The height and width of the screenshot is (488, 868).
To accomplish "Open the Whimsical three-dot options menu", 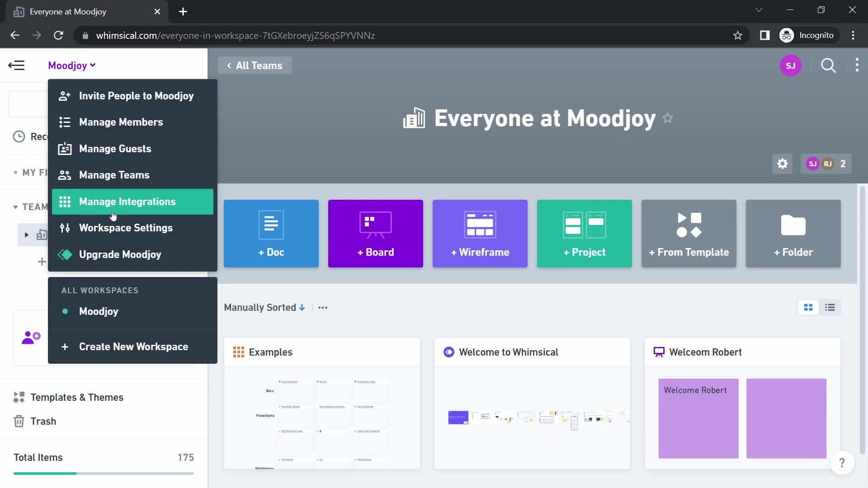I will pos(857,66).
